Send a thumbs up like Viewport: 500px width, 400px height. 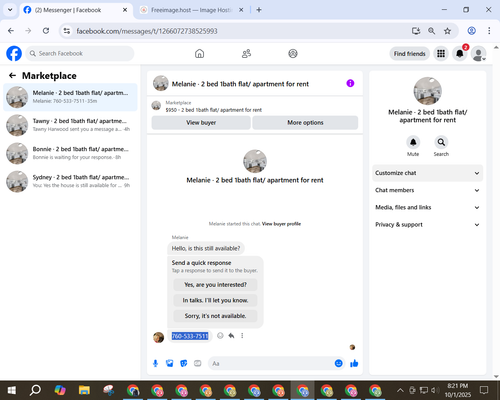354,363
